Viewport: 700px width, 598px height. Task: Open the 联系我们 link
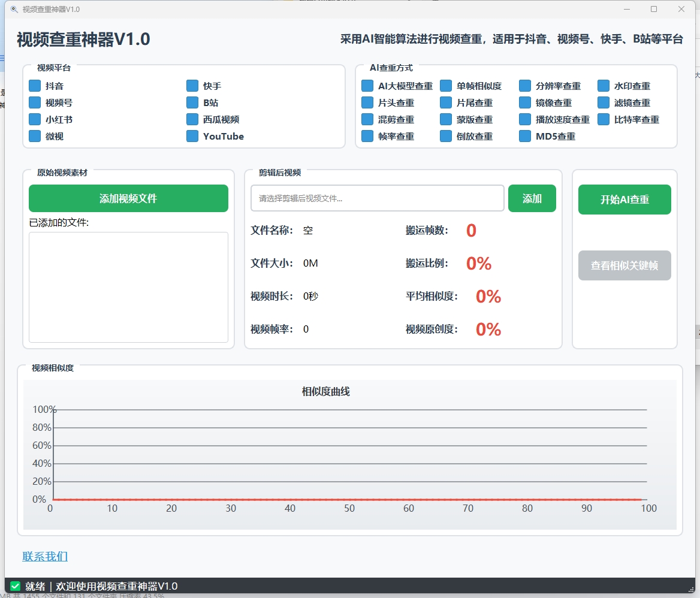coord(45,557)
